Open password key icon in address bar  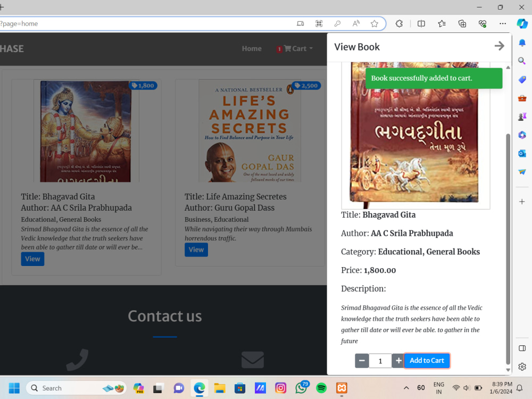tap(337, 24)
